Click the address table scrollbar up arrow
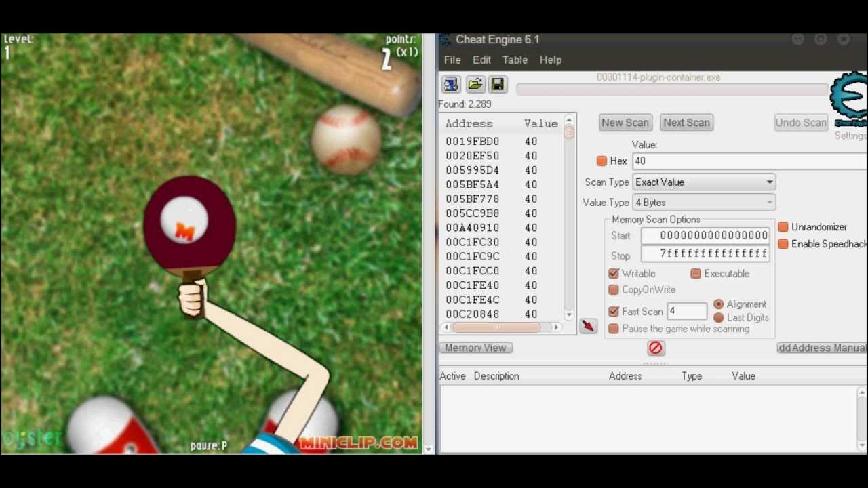The width and height of the screenshot is (868, 488). [x=863, y=392]
